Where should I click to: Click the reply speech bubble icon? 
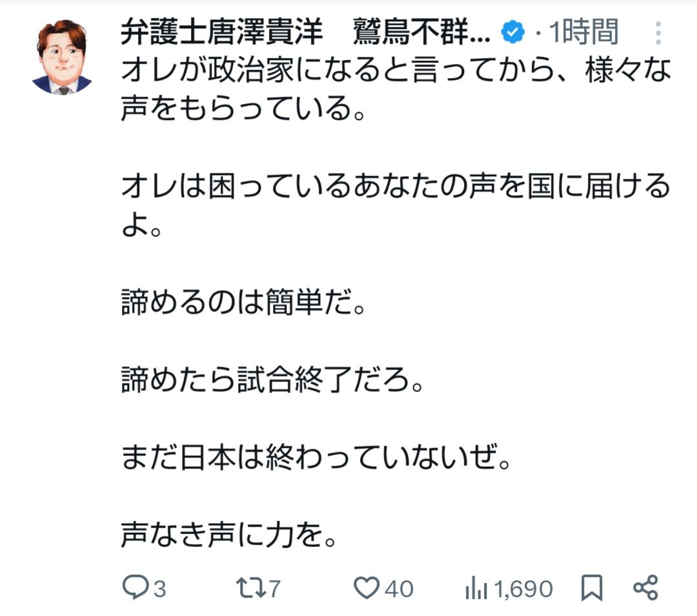point(135,588)
